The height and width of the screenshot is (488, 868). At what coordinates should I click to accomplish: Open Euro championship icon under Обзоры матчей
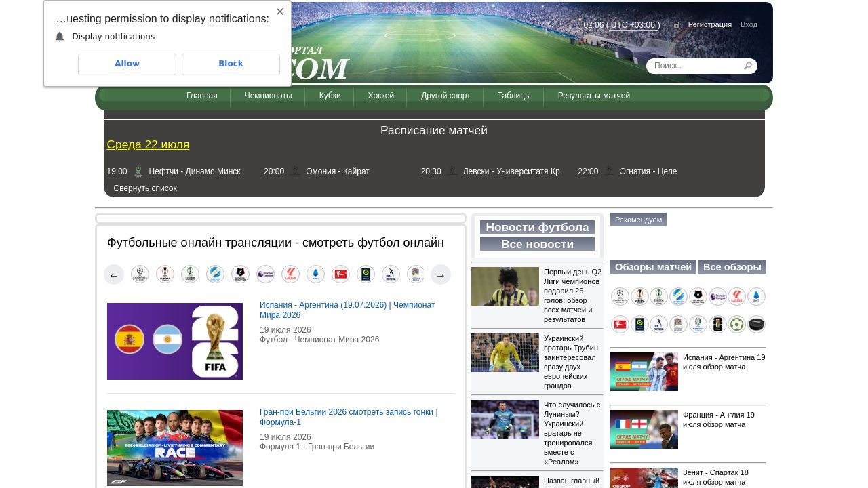(x=698, y=325)
